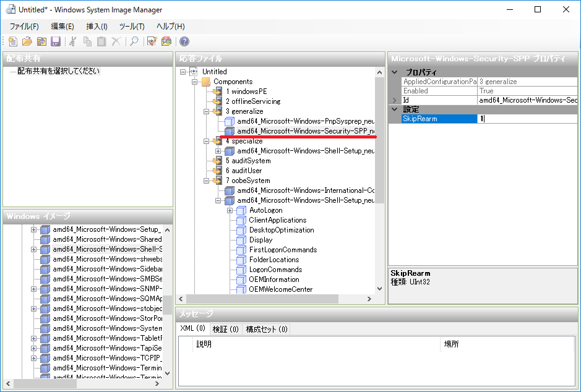Collapse the 3 generalize pass

206,111
